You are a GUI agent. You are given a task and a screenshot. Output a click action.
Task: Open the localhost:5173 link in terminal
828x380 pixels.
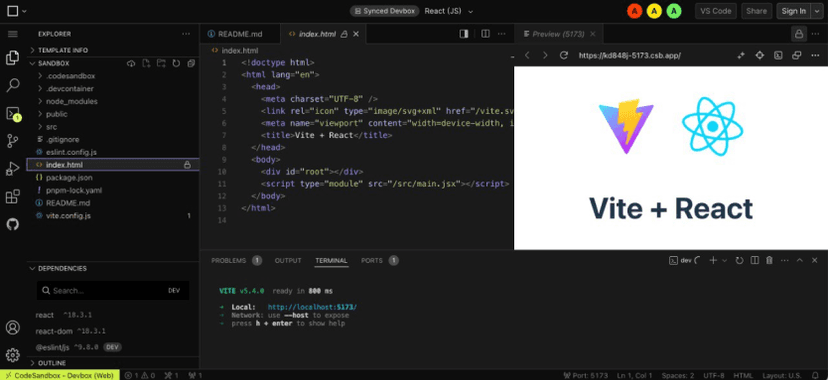click(313, 307)
